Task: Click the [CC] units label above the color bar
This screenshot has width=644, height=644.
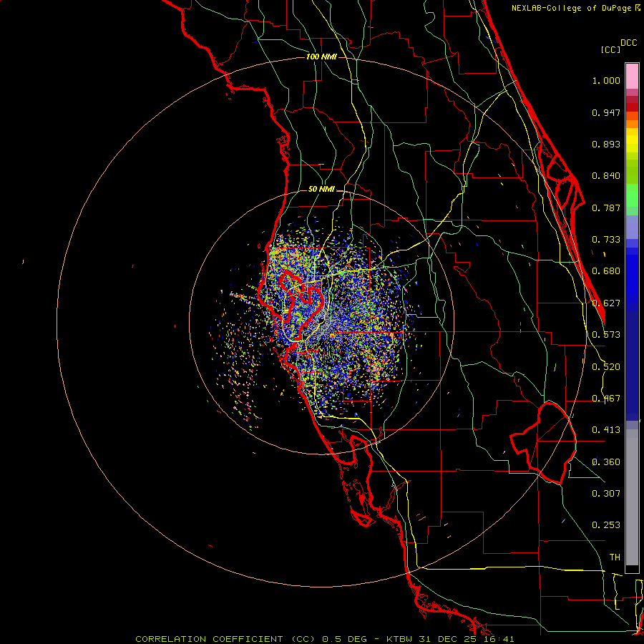Action: [610, 49]
